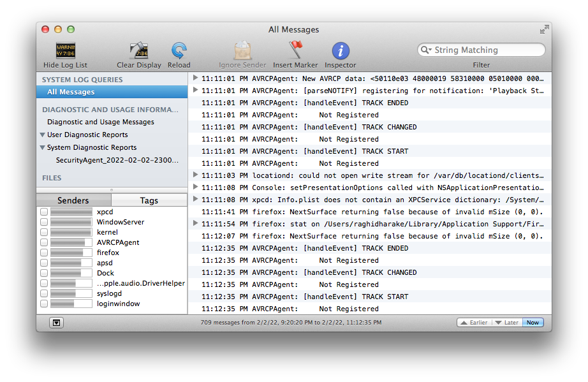Select the 11:12:35 TRACK CHANGED log row
This screenshot has width=588, height=382.
tap(370, 272)
